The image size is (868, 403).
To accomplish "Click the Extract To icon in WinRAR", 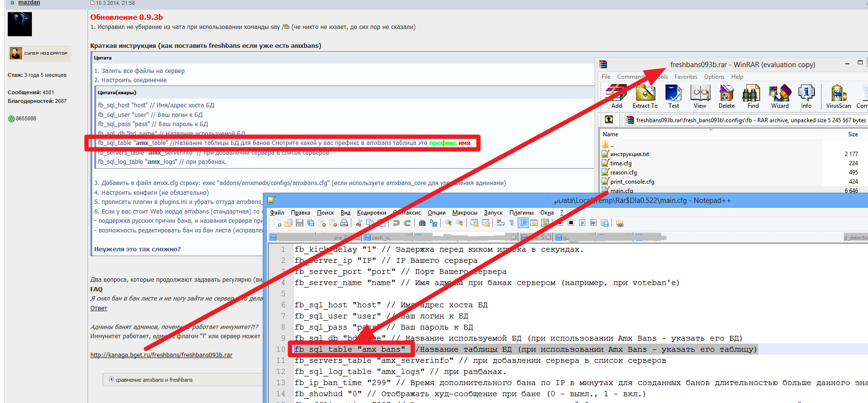I will 645,97.
